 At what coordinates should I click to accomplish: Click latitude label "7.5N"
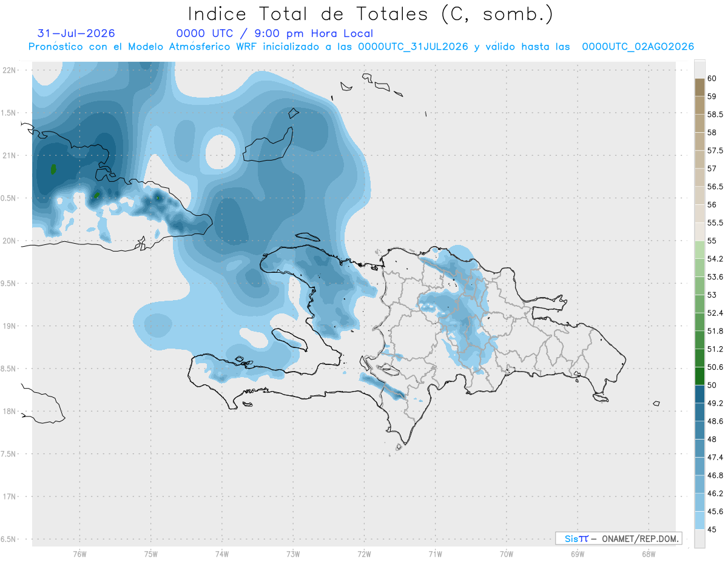pyautogui.click(x=9, y=454)
